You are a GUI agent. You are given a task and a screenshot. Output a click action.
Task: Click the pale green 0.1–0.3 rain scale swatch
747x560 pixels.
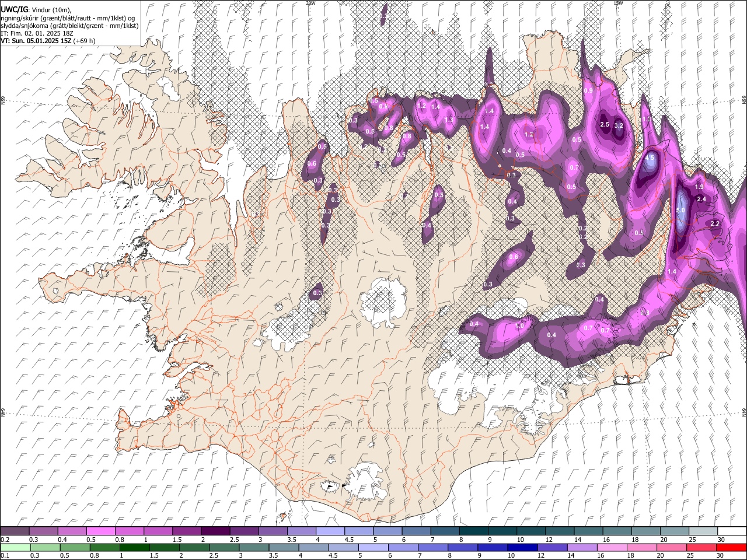tap(16, 547)
